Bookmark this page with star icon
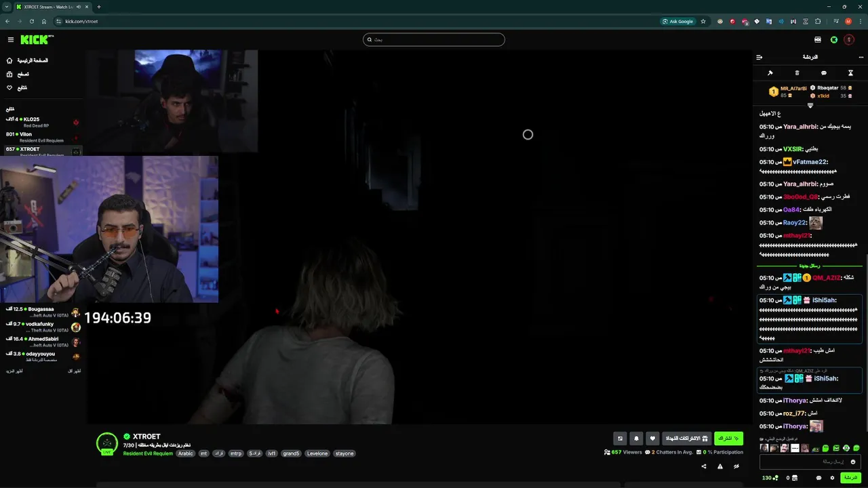This screenshot has width=868, height=488. 703,21
